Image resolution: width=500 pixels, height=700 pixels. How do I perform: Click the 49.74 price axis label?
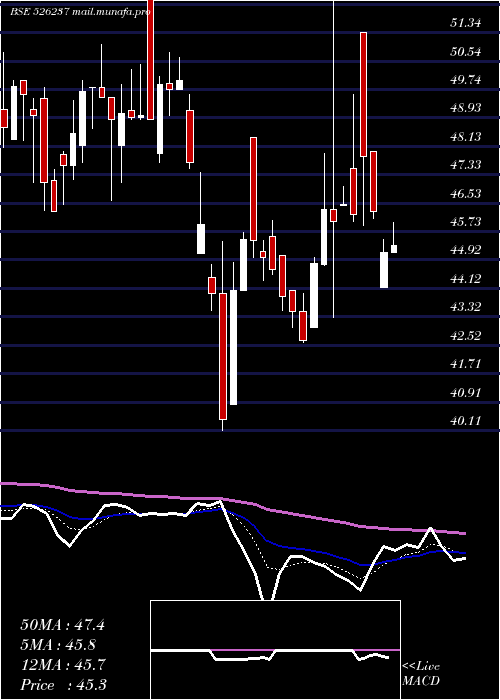point(466,80)
